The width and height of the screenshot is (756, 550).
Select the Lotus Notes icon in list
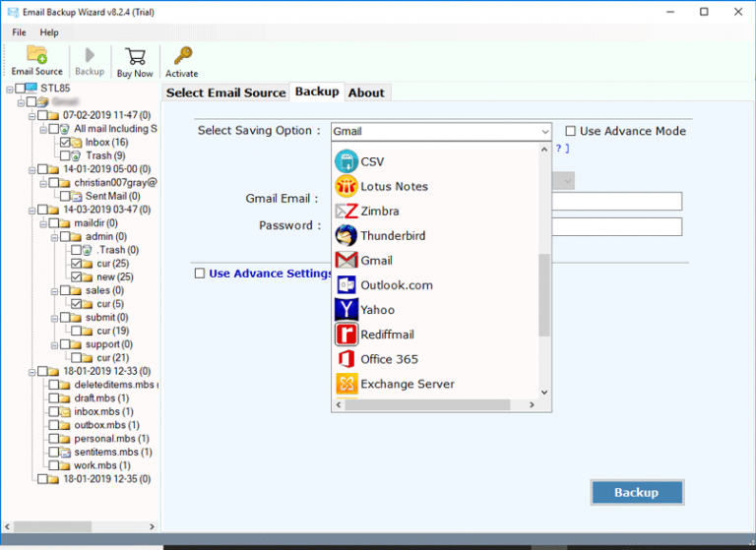click(x=346, y=186)
